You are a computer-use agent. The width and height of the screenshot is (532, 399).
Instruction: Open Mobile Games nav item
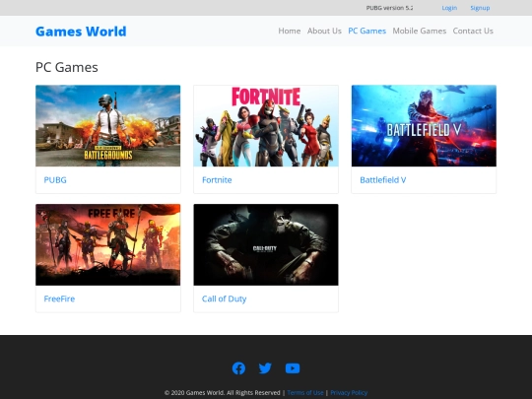point(420,31)
